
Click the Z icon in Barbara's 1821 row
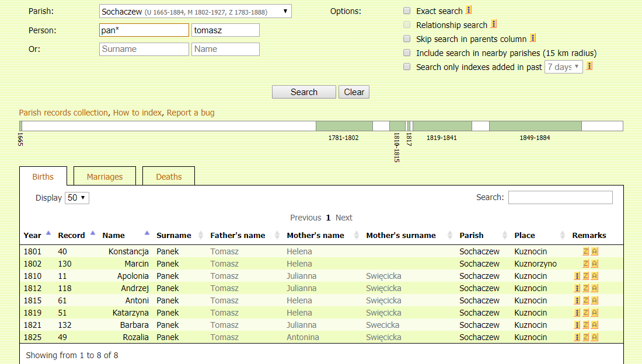pos(586,325)
